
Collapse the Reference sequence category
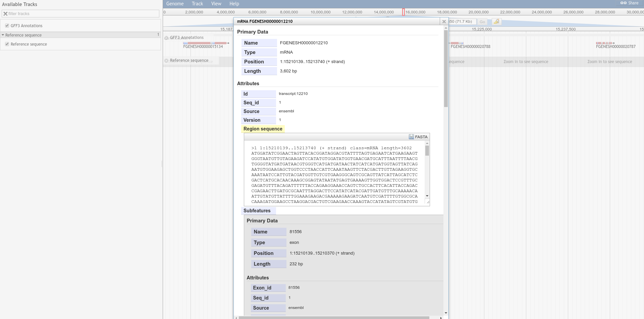pyautogui.click(x=3, y=35)
